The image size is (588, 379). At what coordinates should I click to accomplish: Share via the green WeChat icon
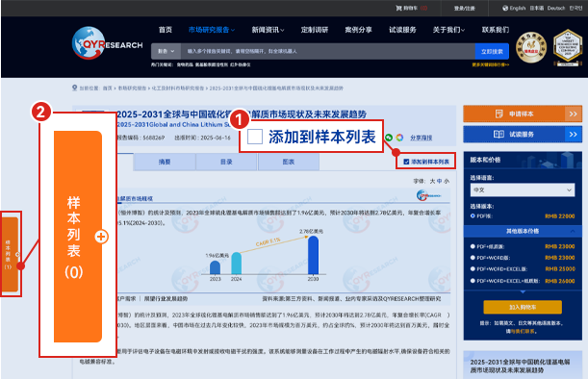(389, 138)
